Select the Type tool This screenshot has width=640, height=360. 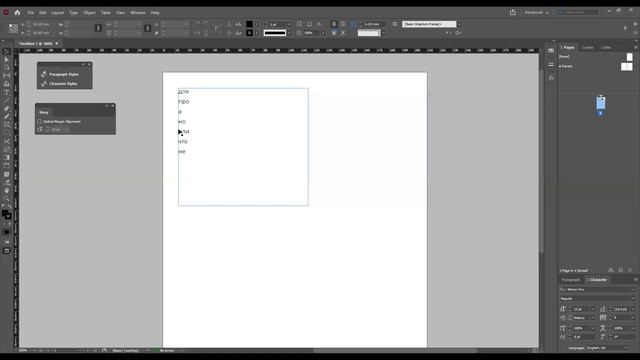7,93
